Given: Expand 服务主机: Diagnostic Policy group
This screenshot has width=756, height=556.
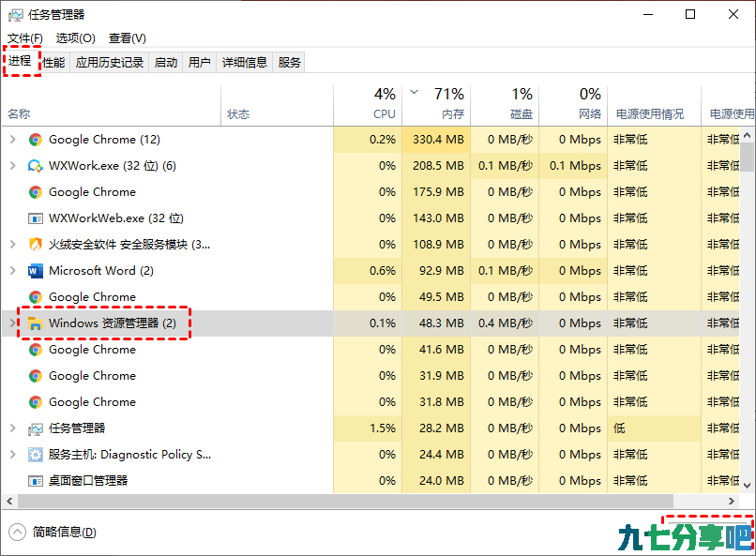Looking at the screenshot, I should (x=13, y=455).
